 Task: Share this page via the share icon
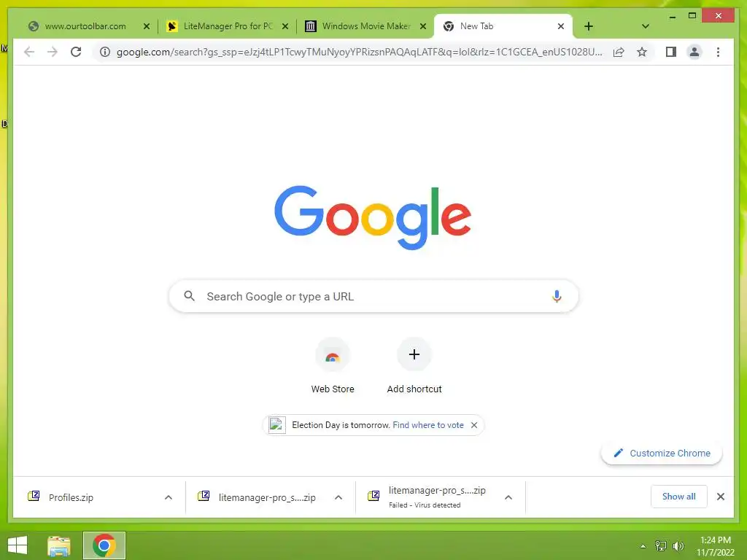pos(619,52)
